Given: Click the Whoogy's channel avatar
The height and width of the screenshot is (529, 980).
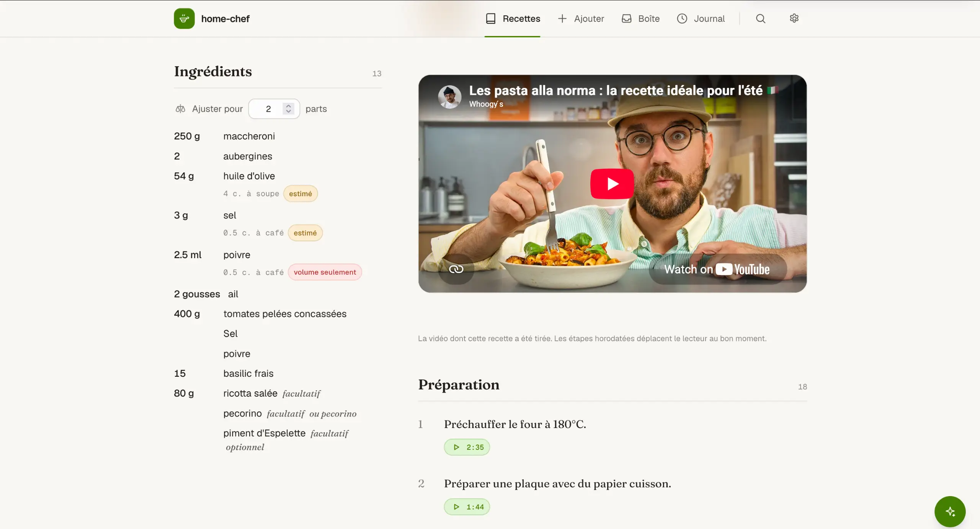Looking at the screenshot, I should pyautogui.click(x=449, y=96).
